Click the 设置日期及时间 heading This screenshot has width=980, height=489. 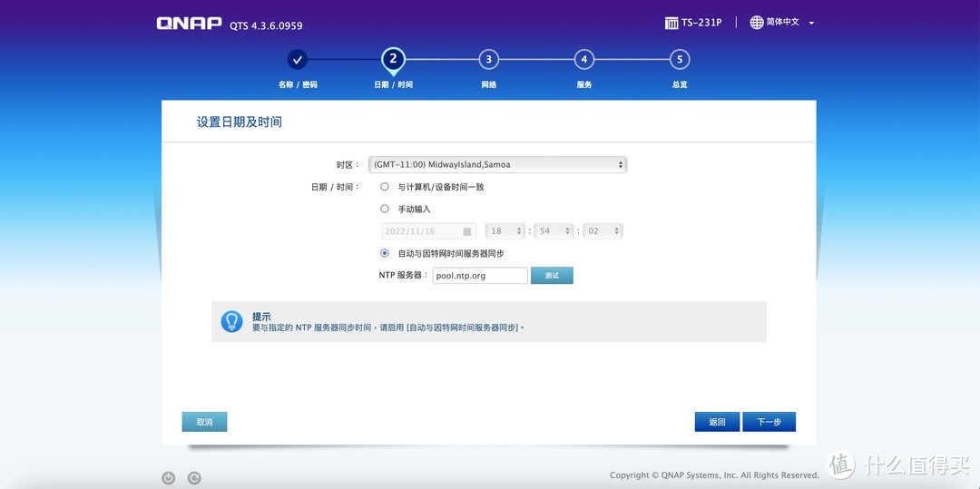(x=240, y=122)
